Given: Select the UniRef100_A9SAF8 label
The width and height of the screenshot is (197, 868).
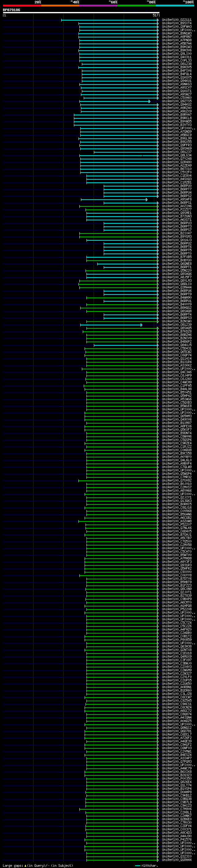Looking at the screenshot, I should 176,200.
